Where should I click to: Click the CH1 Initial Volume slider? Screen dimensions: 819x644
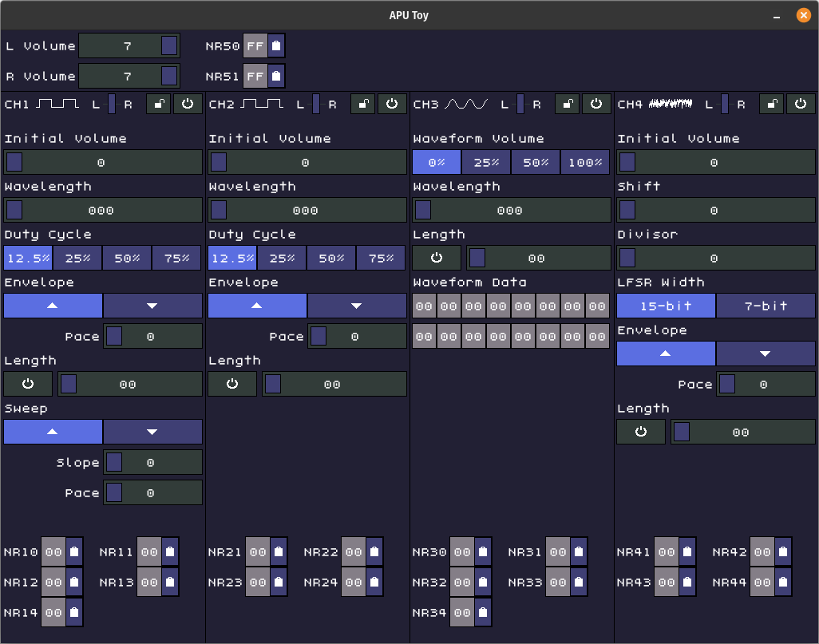click(x=103, y=163)
